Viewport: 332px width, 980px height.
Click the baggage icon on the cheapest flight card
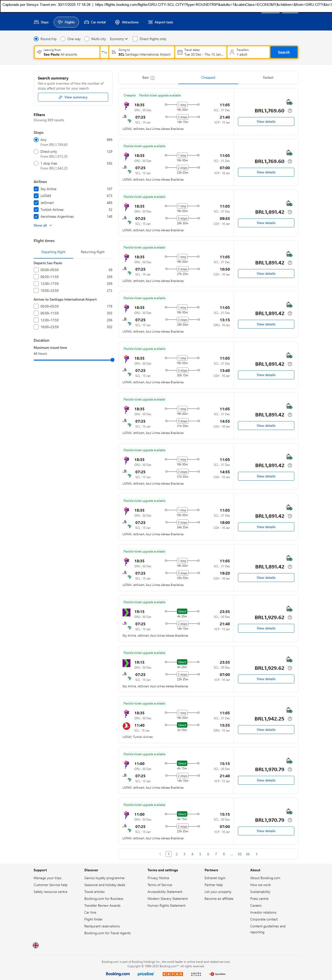289,102
